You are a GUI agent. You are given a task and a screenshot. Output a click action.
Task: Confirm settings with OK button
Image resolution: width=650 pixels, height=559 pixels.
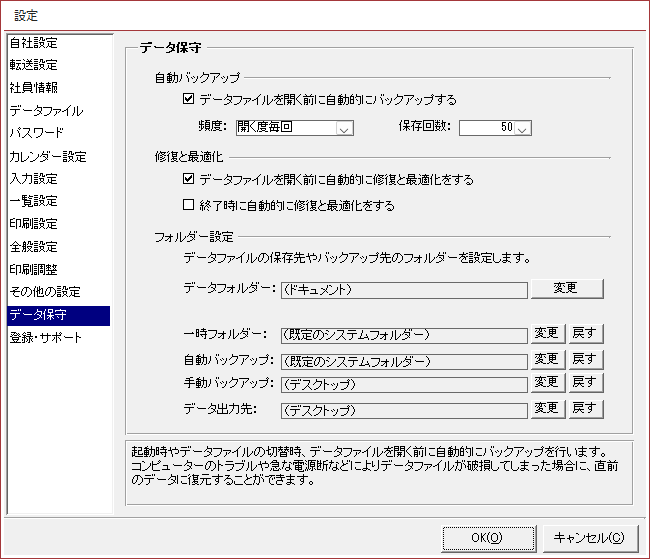487,537
